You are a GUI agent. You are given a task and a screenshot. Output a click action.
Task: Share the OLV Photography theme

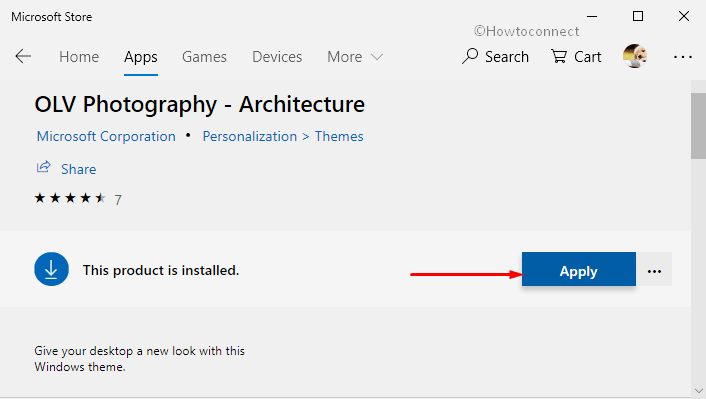click(x=66, y=168)
